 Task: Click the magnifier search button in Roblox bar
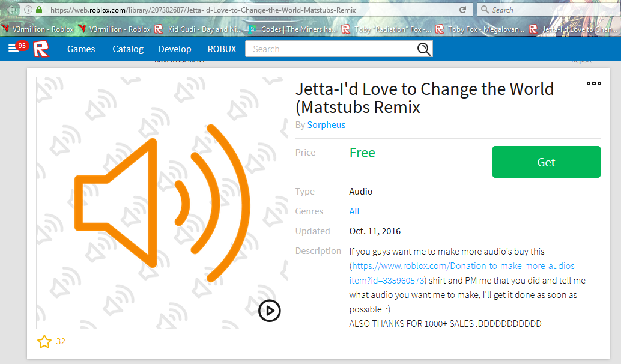423,49
